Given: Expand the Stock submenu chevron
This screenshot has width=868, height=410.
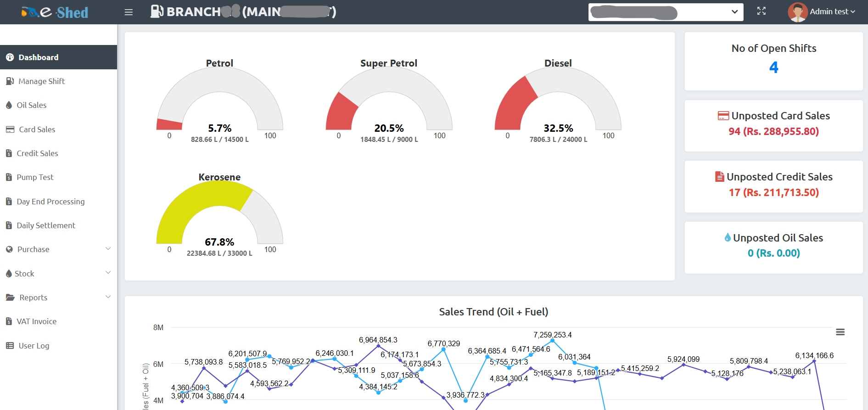Looking at the screenshot, I should 108,273.
